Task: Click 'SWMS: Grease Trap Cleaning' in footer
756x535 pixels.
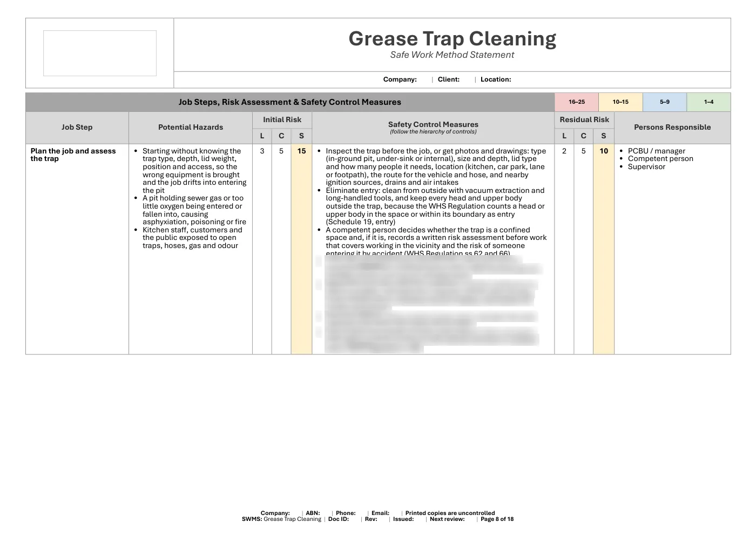Action: tap(281, 519)
